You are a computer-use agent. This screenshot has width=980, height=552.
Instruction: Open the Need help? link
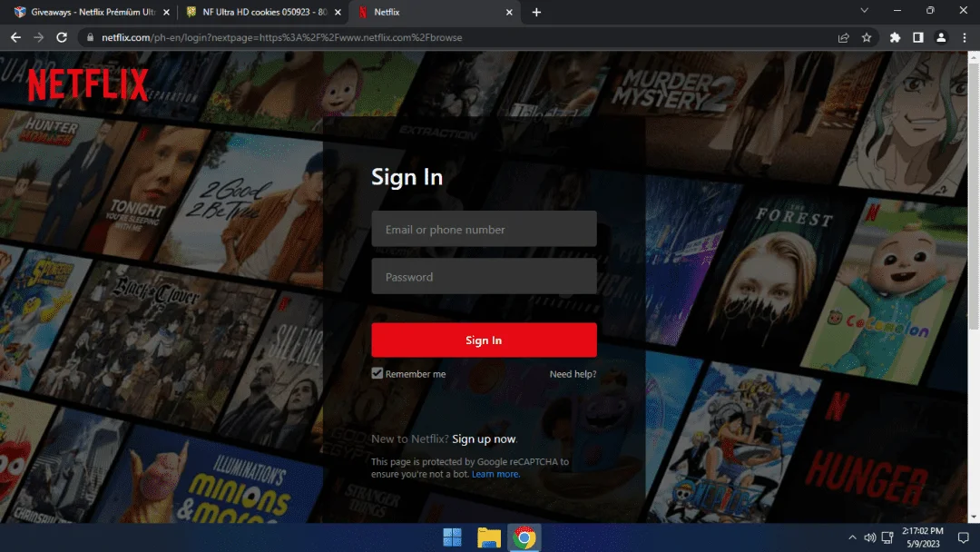(x=573, y=374)
